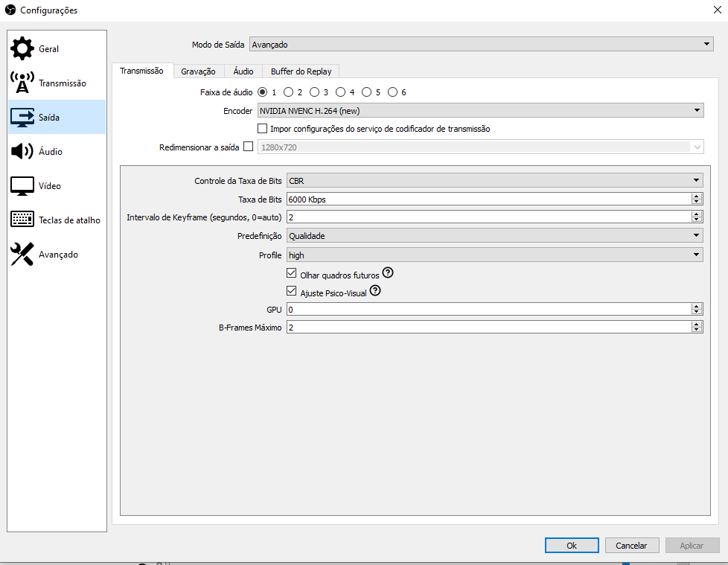Open Áudio settings via speaker icon
This screenshot has width=728, height=565.
pyautogui.click(x=22, y=151)
